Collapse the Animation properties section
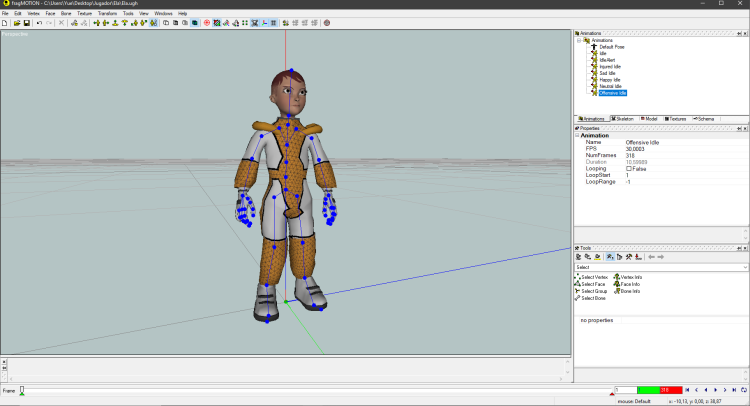This screenshot has height=406, width=750. (577, 136)
